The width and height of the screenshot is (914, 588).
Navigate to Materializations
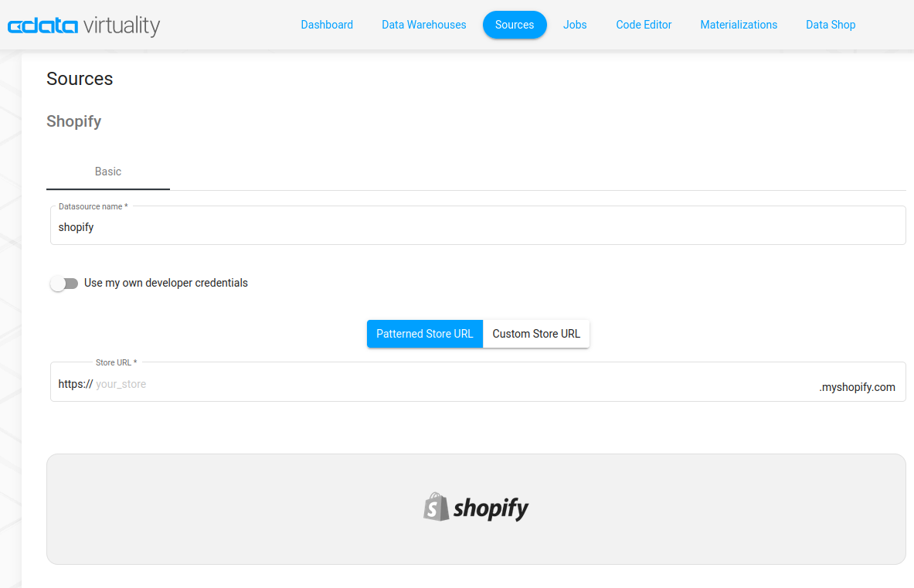point(739,25)
